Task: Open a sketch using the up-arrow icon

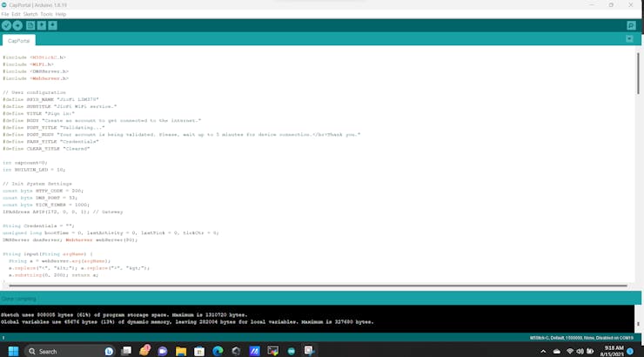Action: click(42, 25)
